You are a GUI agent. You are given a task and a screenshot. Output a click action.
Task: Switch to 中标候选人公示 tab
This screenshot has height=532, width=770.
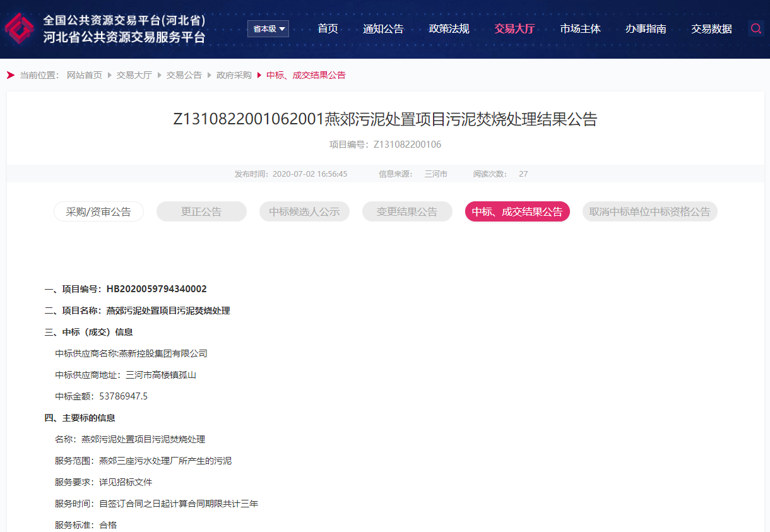click(304, 211)
